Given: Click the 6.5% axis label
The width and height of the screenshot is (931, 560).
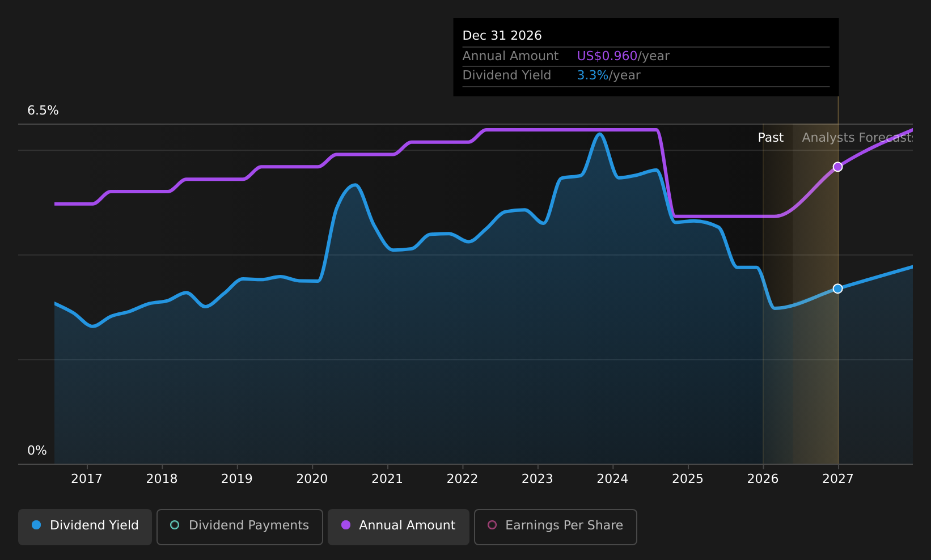Looking at the screenshot, I should pyautogui.click(x=43, y=111).
